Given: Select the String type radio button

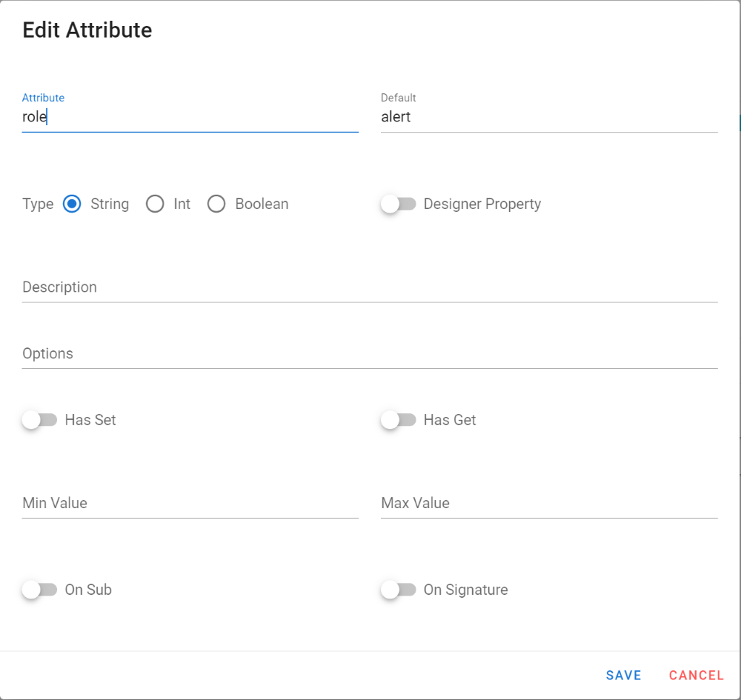Looking at the screenshot, I should tap(72, 204).
